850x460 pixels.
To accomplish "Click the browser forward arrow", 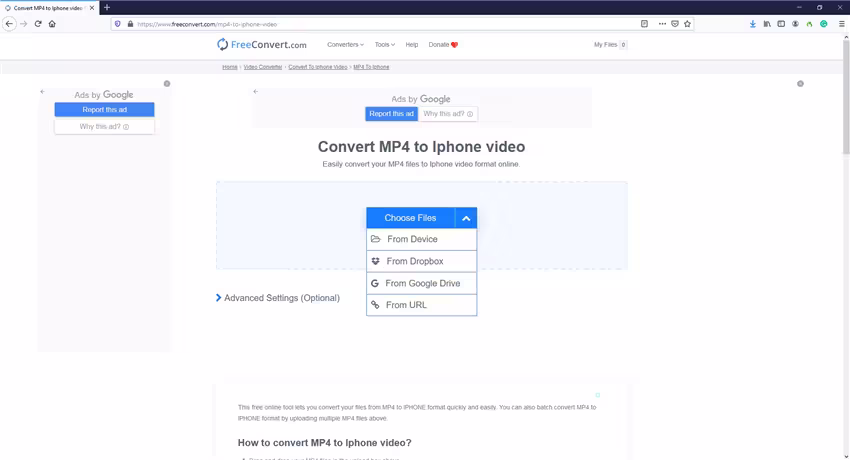I will tap(23, 24).
